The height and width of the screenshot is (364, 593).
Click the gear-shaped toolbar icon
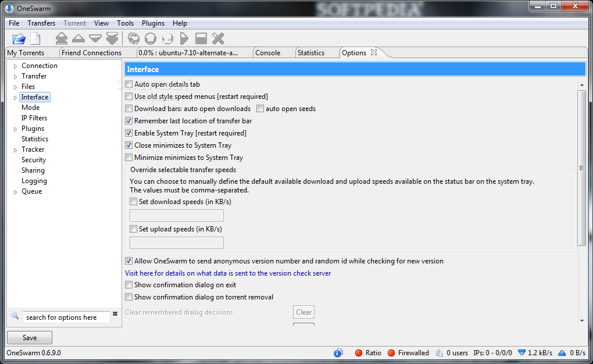(134, 38)
